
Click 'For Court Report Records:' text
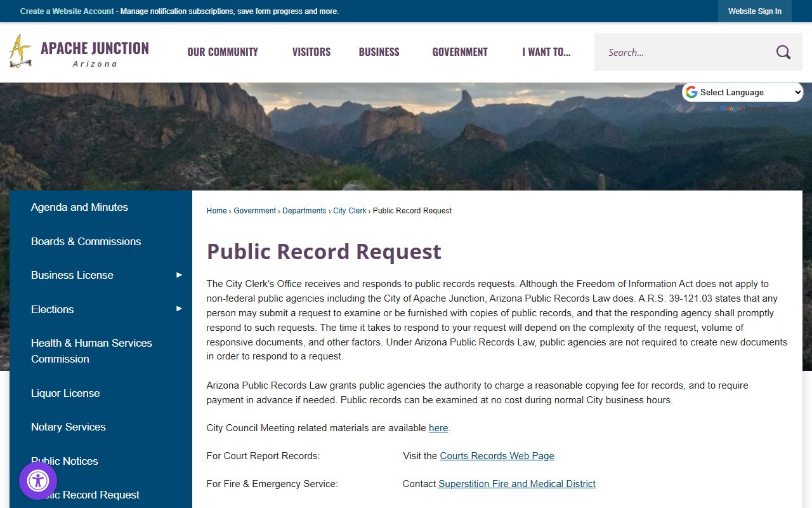263,456
